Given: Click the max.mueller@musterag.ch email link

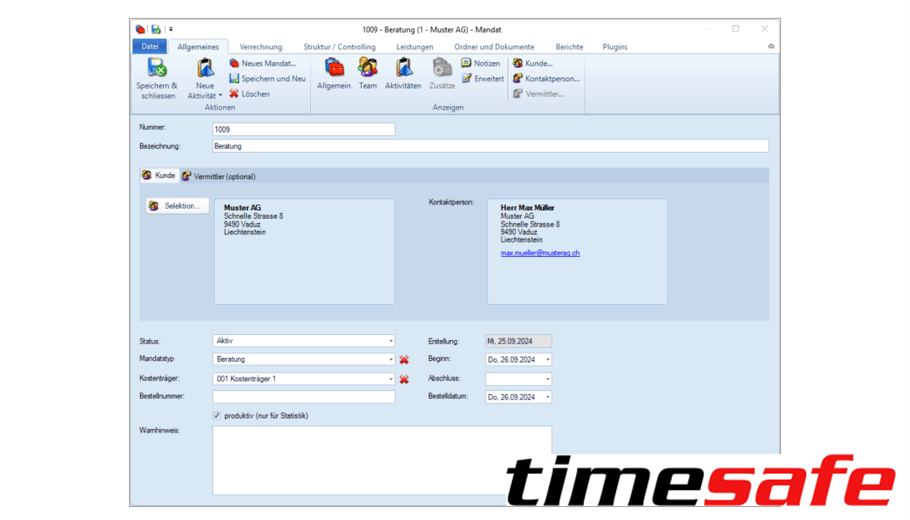Looking at the screenshot, I should point(540,254).
